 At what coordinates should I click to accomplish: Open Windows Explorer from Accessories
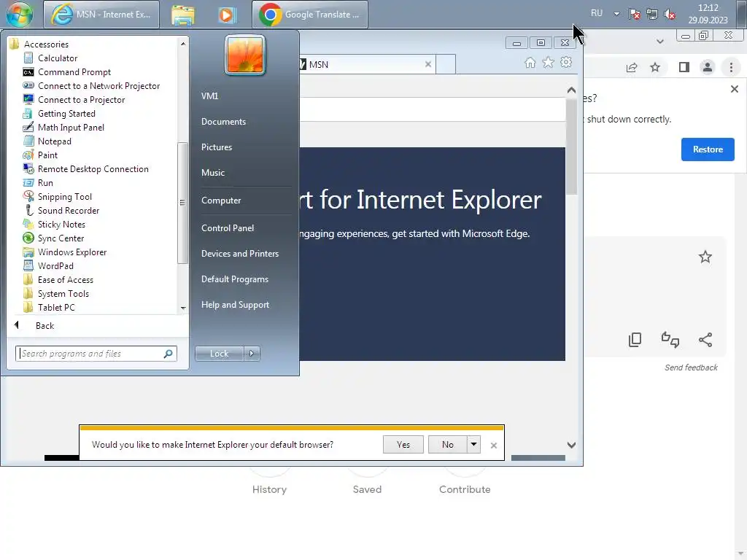click(x=72, y=252)
